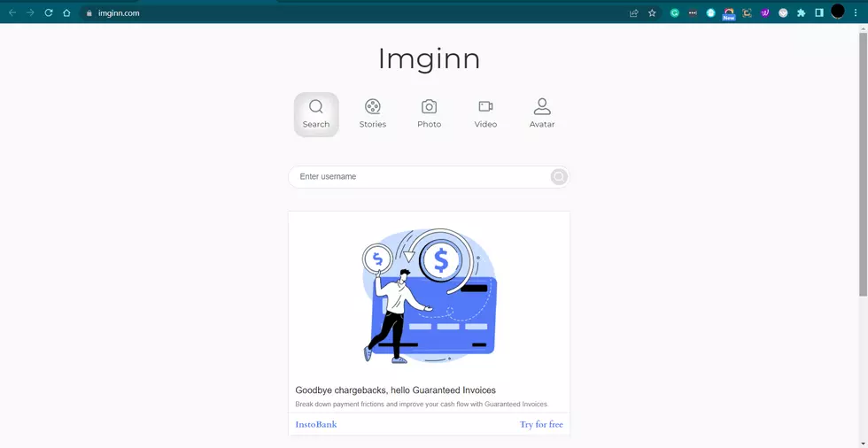Image resolution: width=868 pixels, height=448 pixels.
Task: Share this page using the share icon
Action: click(634, 13)
